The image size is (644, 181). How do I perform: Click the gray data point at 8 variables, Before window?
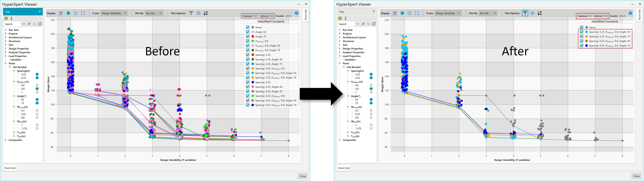click(x=288, y=141)
